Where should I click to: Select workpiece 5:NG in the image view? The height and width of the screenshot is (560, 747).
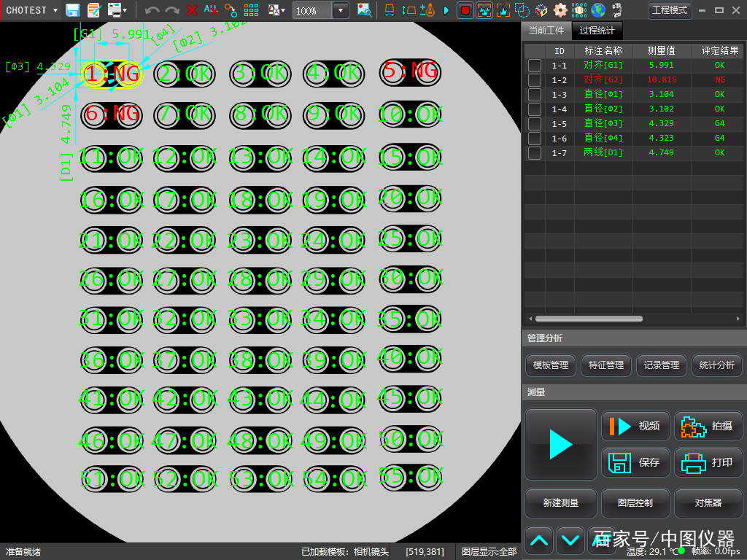coord(410,71)
